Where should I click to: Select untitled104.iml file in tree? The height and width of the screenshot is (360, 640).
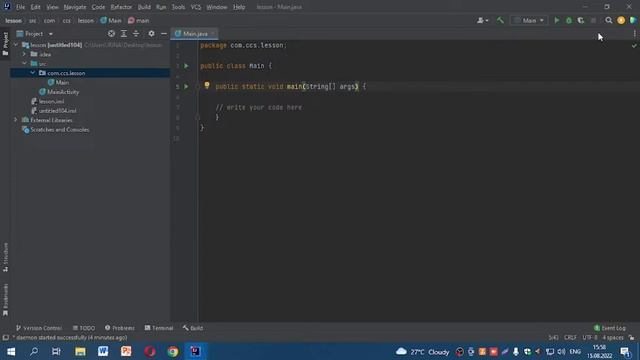[54, 111]
